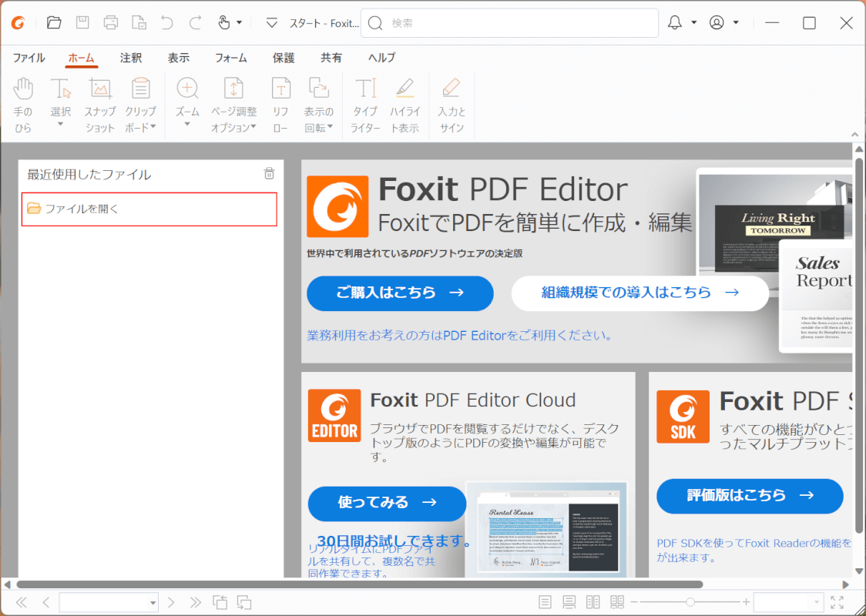This screenshot has width=866, height=616.
Task: Click the notification bell icon
Action: (x=675, y=22)
